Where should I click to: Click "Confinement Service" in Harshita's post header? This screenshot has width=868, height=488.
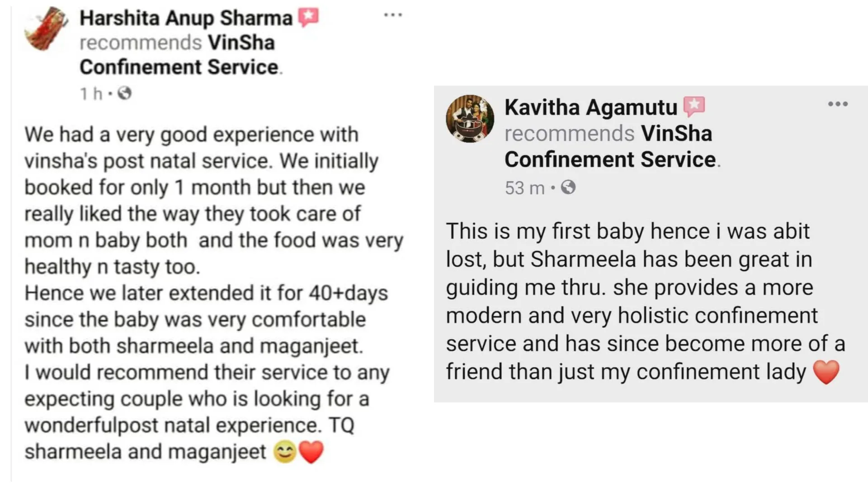click(x=179, y=67)
